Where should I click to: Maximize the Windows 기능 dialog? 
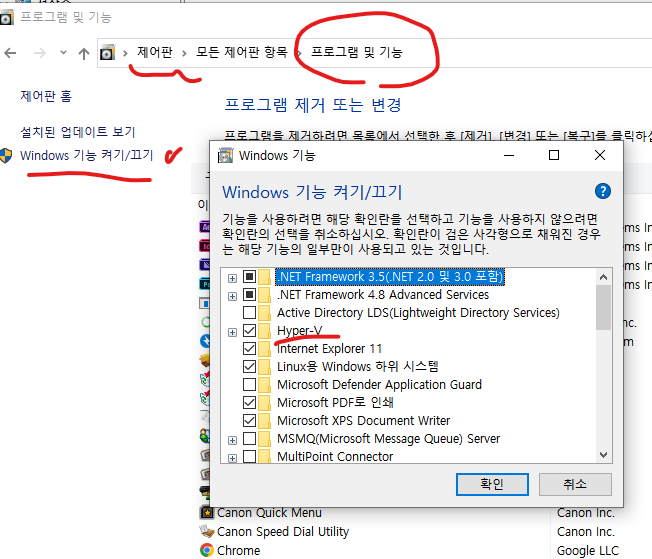(554, 155)
